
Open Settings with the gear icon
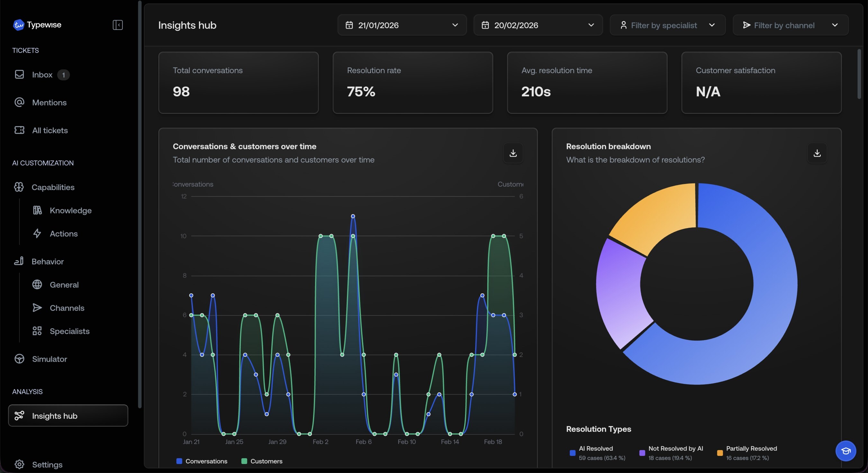pos(20,464)
